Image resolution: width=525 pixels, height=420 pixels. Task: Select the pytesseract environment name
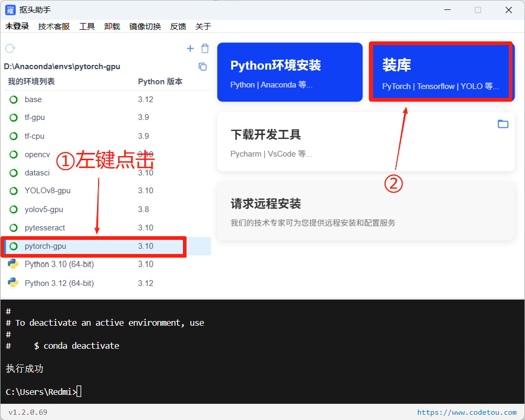(45, 228)
